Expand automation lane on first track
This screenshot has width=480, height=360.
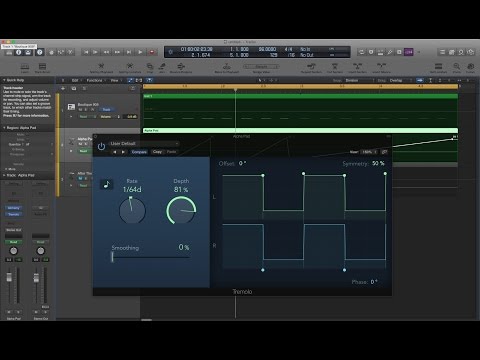71,117
